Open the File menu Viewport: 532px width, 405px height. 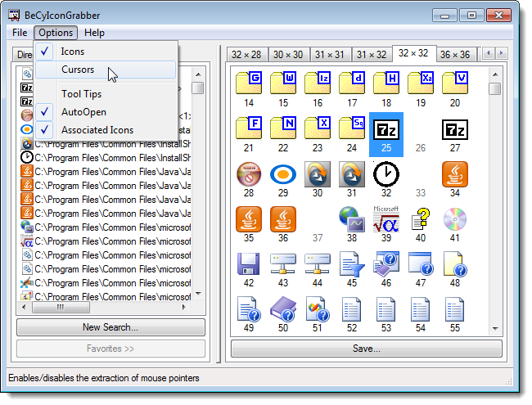point(20,33)
